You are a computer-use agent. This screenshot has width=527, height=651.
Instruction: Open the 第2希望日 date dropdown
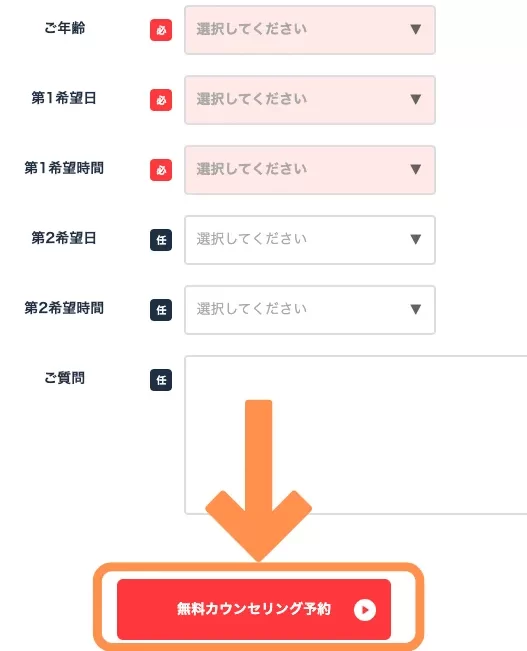click(310, 240)
